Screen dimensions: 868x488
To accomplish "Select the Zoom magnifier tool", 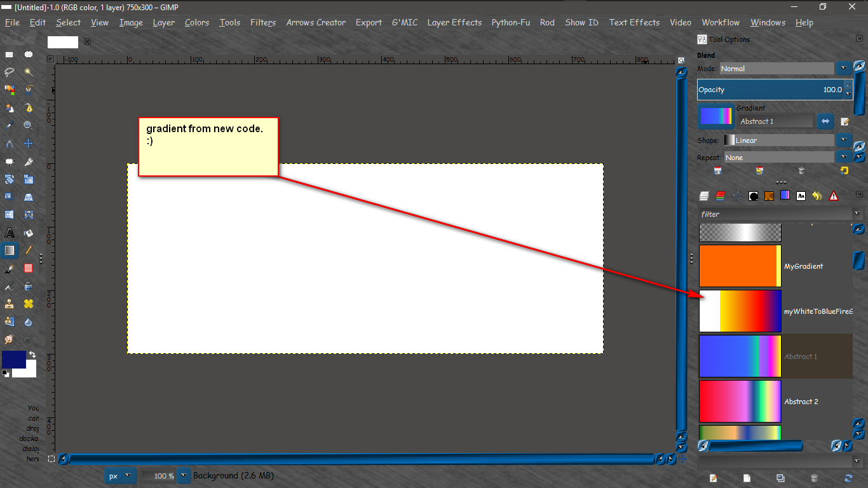I will 29,126.
